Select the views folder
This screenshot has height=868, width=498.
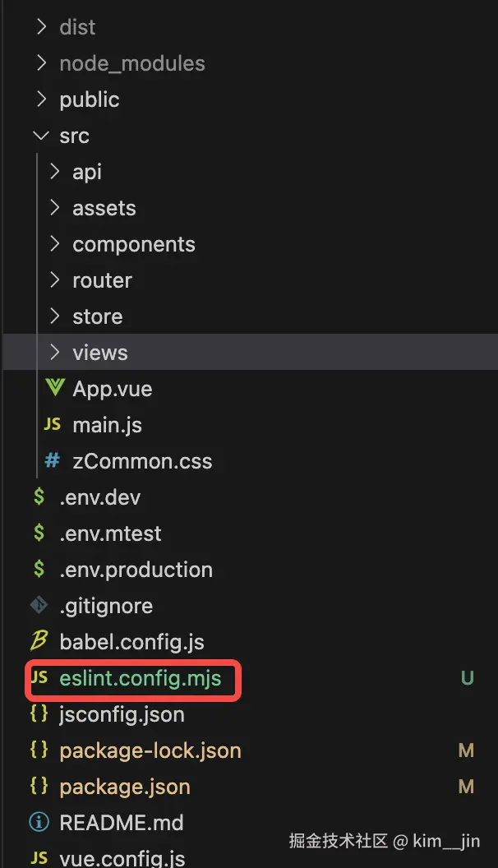click(x=99, y=353)
